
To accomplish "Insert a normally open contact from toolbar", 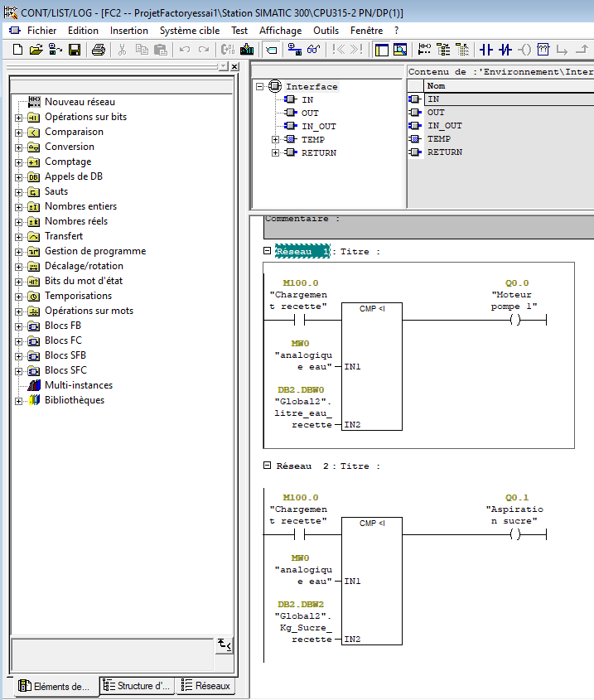I will pyautogui.click(x=485, y=50).
